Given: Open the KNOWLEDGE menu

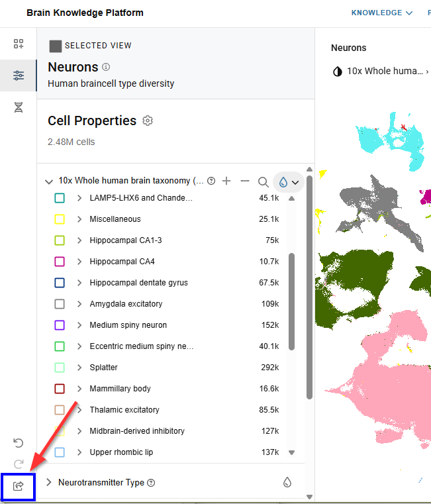Looking at the screenshot, I should (382, 13).
